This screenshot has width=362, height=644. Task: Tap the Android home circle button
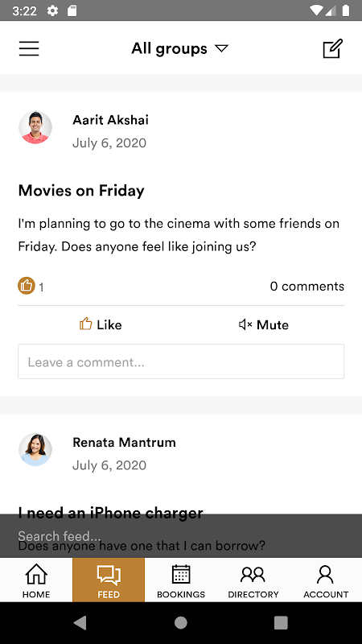[x=180, y=623]
